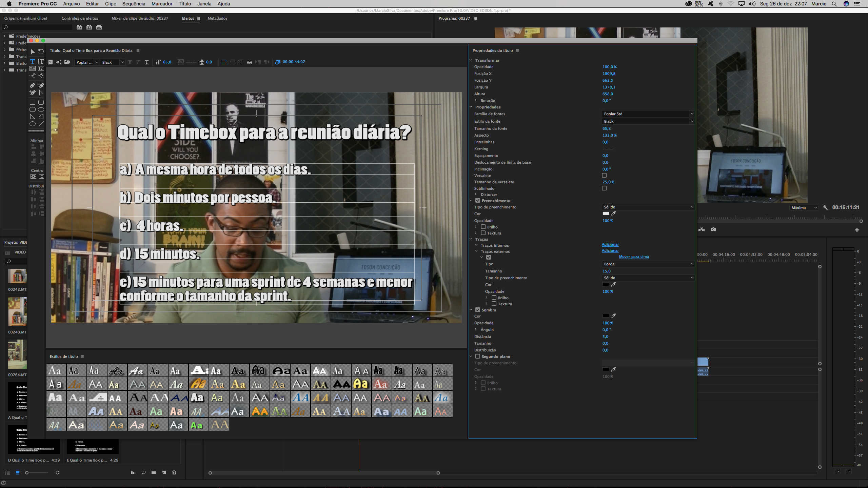Open the Sequência menu
The height and width of the screenshot is (488, 868).
134,4
